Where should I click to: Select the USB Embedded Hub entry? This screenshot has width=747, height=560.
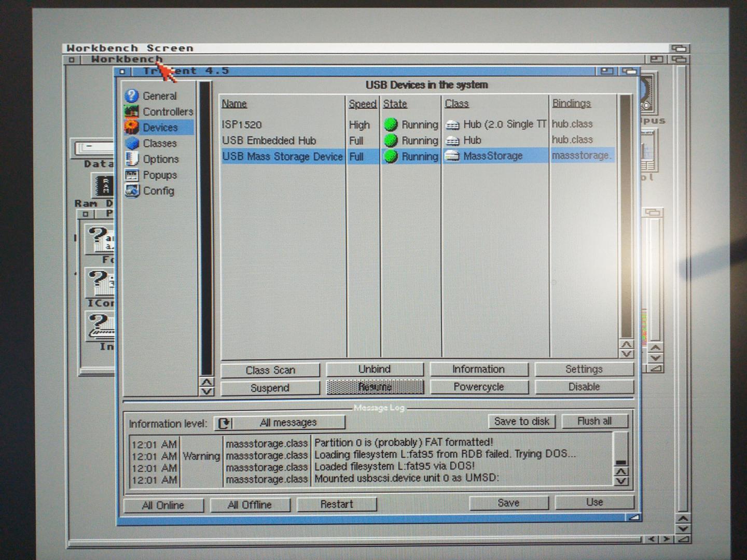pos(269,141)
